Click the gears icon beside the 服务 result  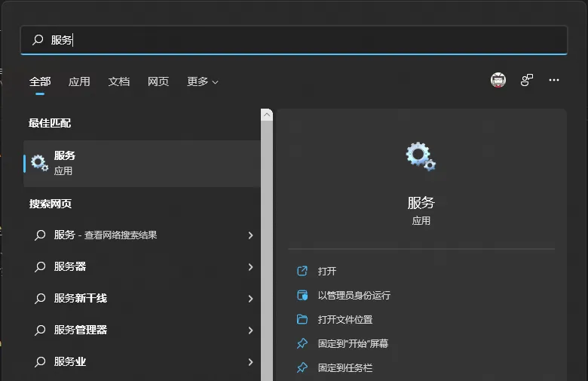(39, 163)
